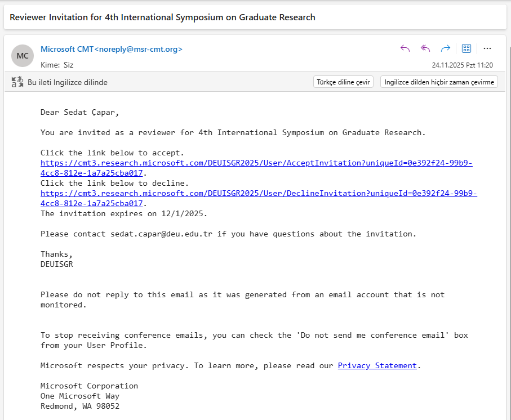Open the AcceptInvitation link

[256, 163]
